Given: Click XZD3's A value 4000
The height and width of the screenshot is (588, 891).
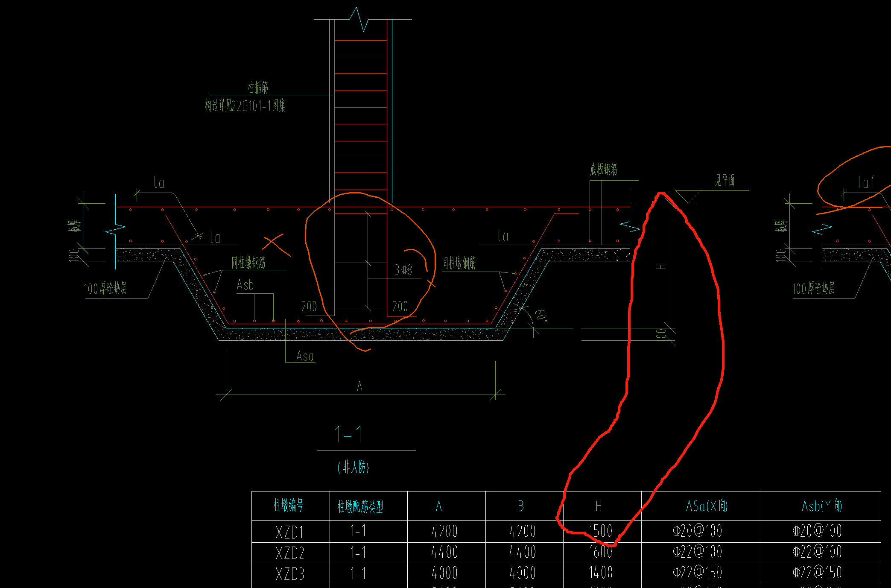Looking at the screenshot, I should click(445, 573).
